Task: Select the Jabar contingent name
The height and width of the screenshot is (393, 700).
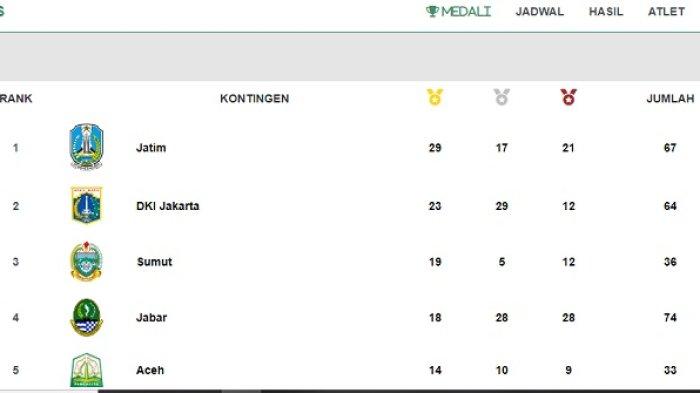Action: (151, 318)
